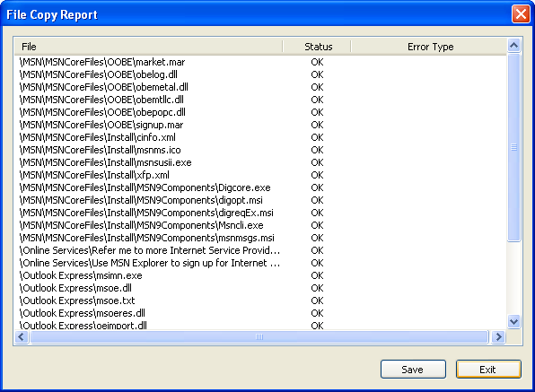Click the OK status for Digcore.exe
This screenshot has width=535, height=392.
click(x=317, y=187)
